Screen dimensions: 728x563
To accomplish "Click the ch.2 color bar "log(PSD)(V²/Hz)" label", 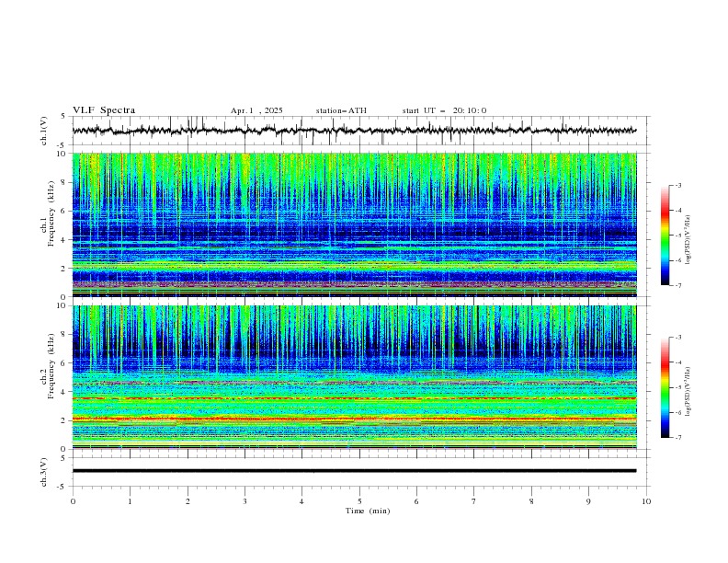I will tap(688, 391).
